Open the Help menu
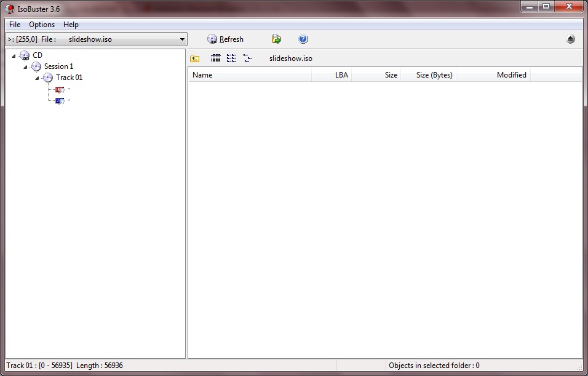This screenshot has width=588, height=376. (x=71, y=25)
